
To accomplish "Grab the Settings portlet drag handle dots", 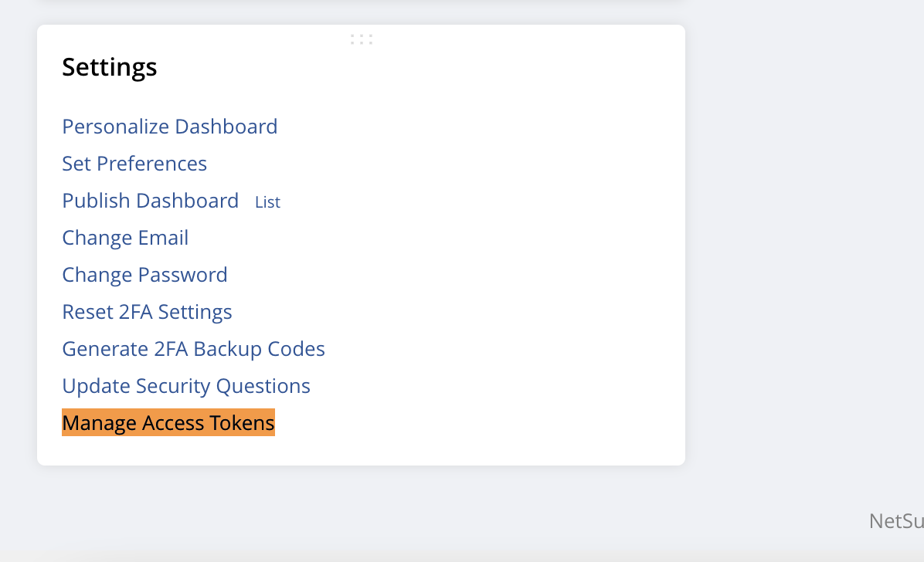I will pos(362,39).
